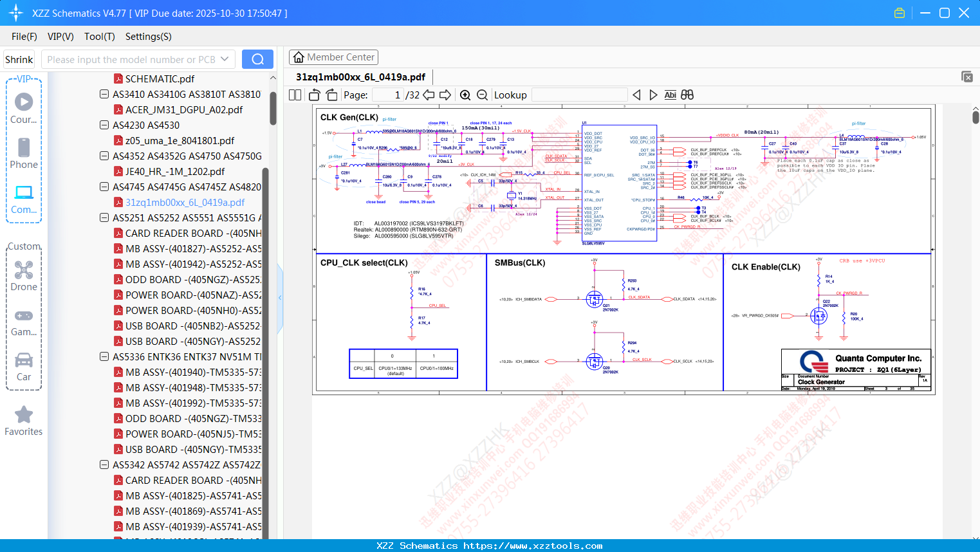980x552 pixels.
Task: Click the zoom in magnifier
Action: (465, 95)
